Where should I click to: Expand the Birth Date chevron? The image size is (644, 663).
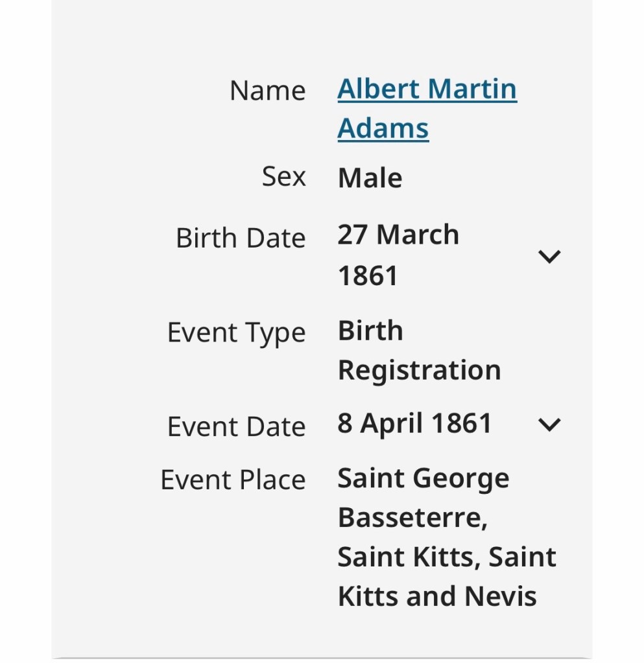coord(549,257)
